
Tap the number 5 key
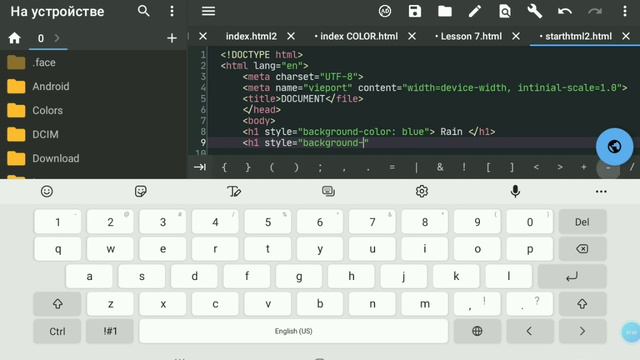[x=267, y=222]
